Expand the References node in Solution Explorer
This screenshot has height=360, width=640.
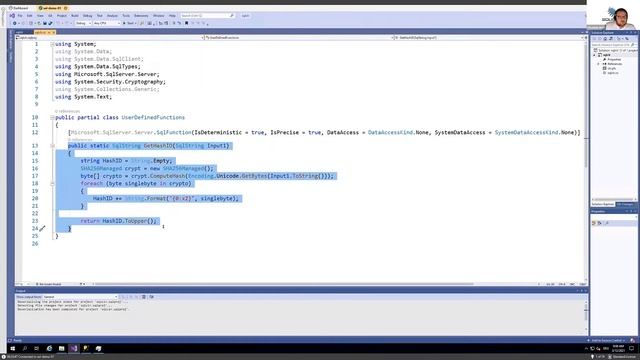point(599,64)
